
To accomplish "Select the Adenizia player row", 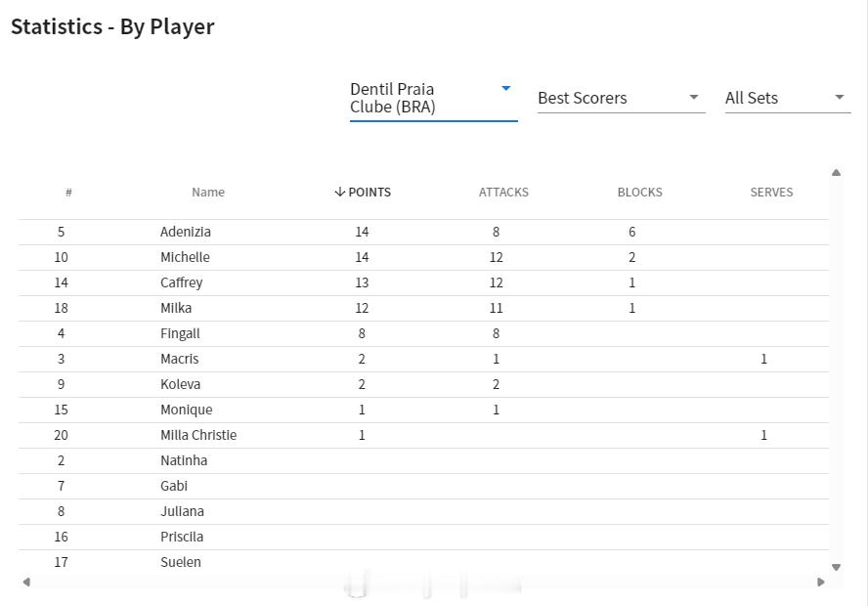I will 186,233.
